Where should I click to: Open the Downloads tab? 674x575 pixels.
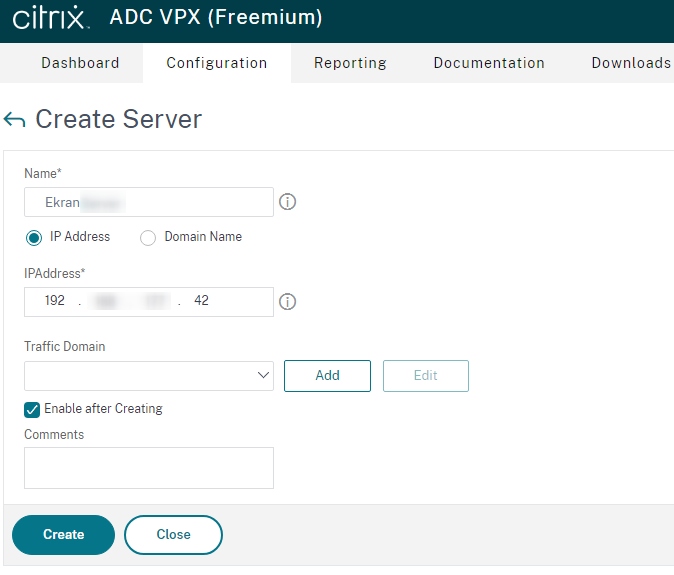tap(631, 63)
